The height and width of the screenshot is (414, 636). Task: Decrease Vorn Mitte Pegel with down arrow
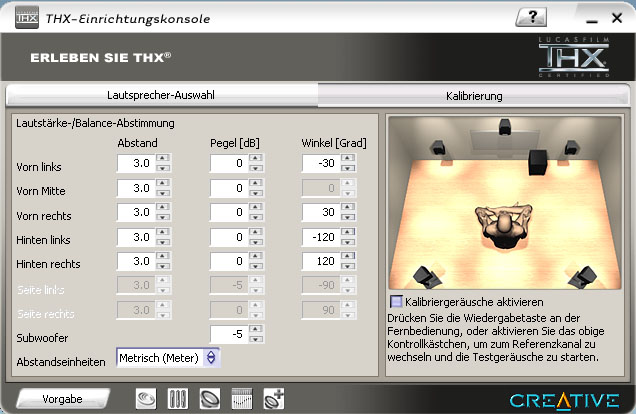(256, 193)
